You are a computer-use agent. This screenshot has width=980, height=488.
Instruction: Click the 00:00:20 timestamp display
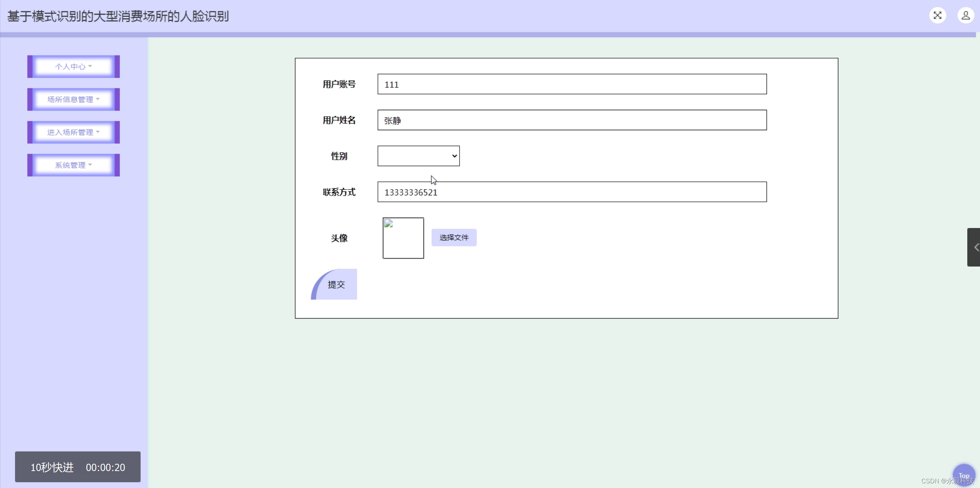(x=106, y=467)
